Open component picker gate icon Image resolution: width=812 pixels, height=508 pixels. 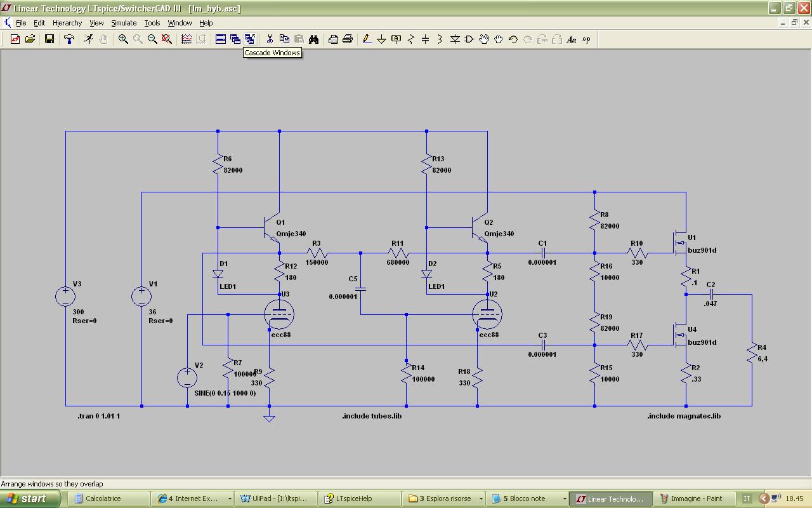pyautogui.click(x=469, y=39)
